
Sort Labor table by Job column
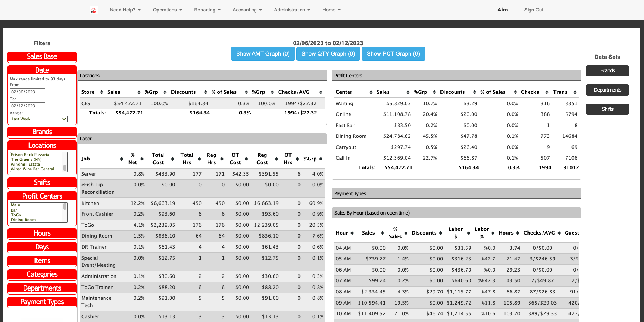coord(102,159)
